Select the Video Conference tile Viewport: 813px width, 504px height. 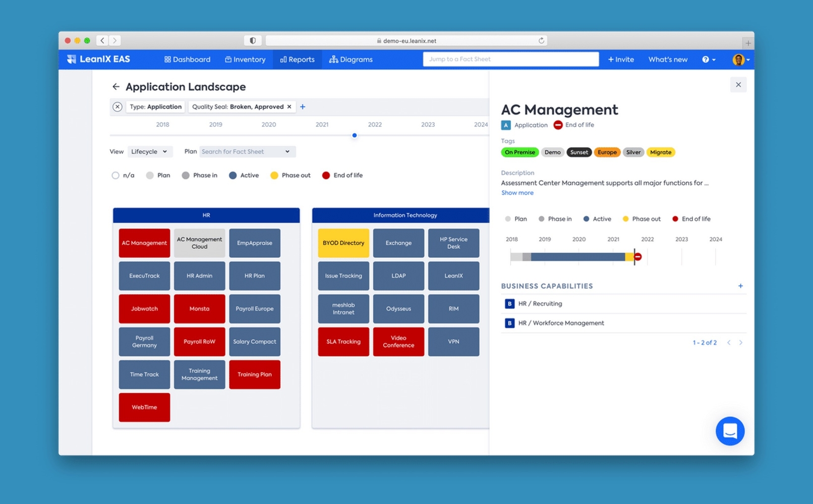pos(399,341)
